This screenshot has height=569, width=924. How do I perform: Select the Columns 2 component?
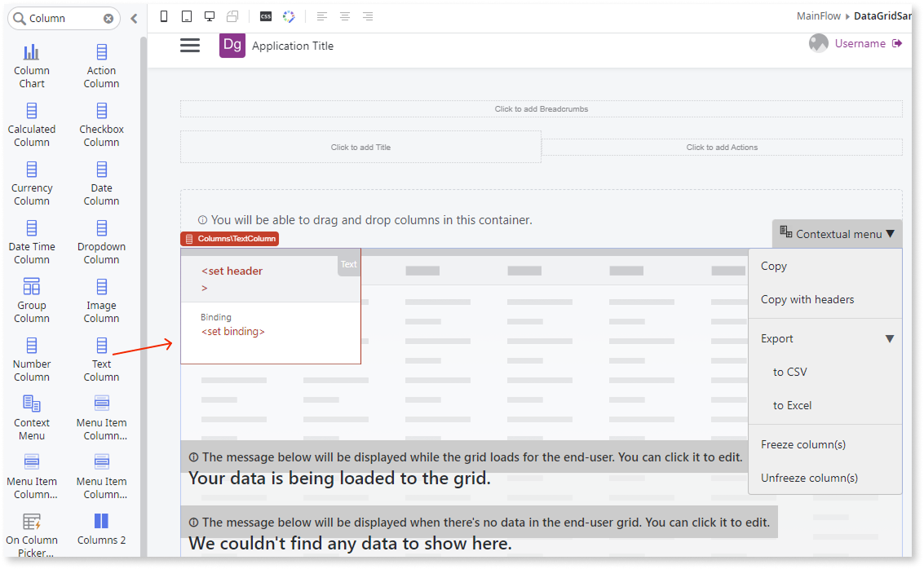tap(101, 528)
